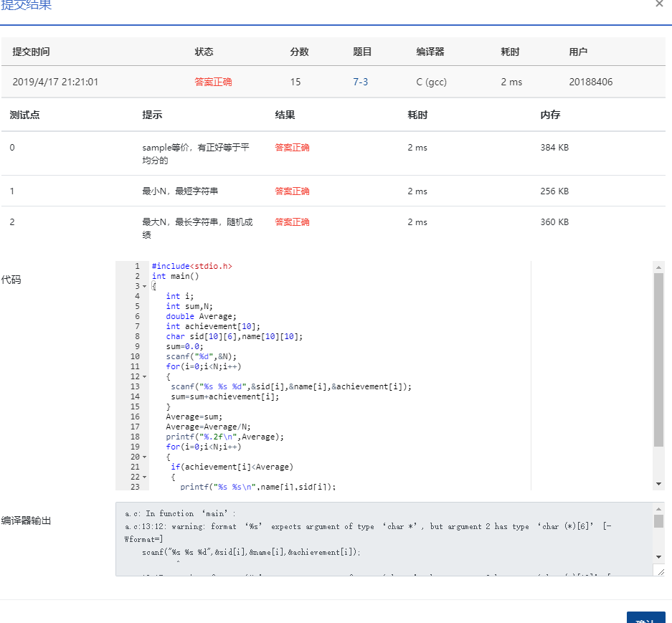
Task: Click line number 13 in code gutter
Action: 135,386
